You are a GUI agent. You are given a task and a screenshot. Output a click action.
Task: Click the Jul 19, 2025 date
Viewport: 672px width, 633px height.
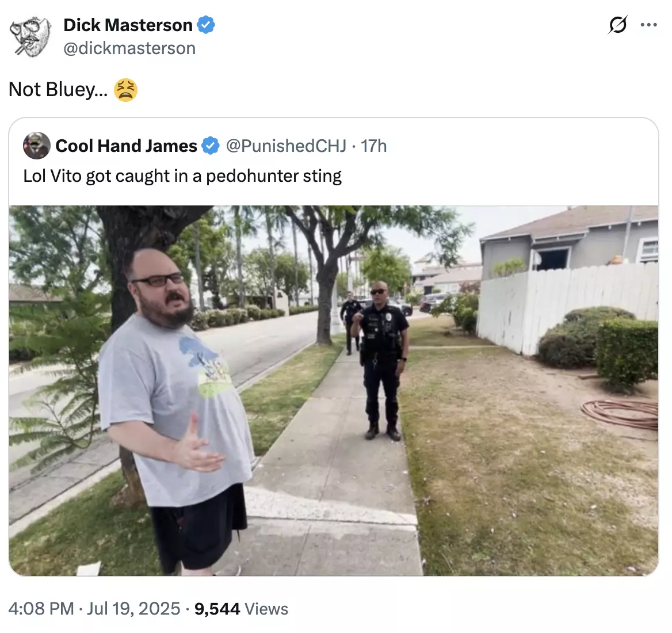point(133,609)
